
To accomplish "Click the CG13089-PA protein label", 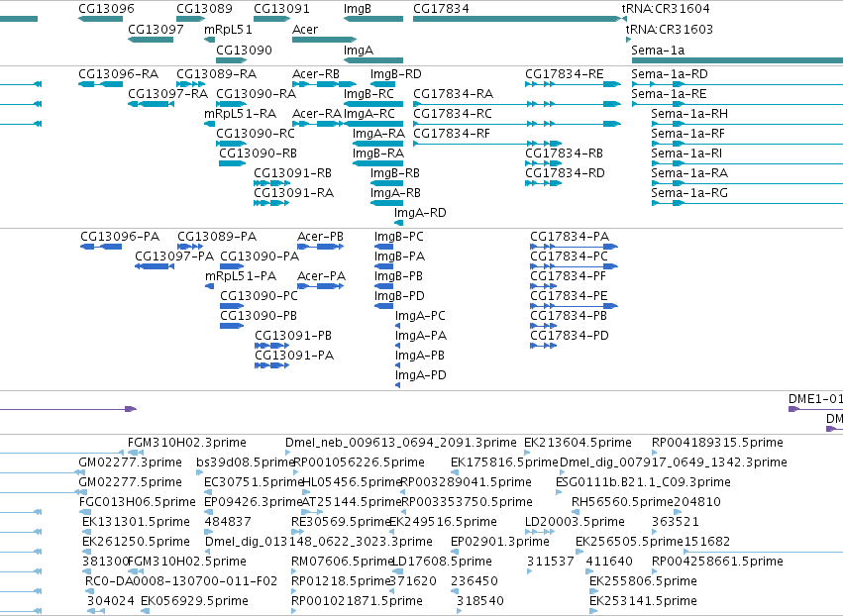I will point(217,237).
